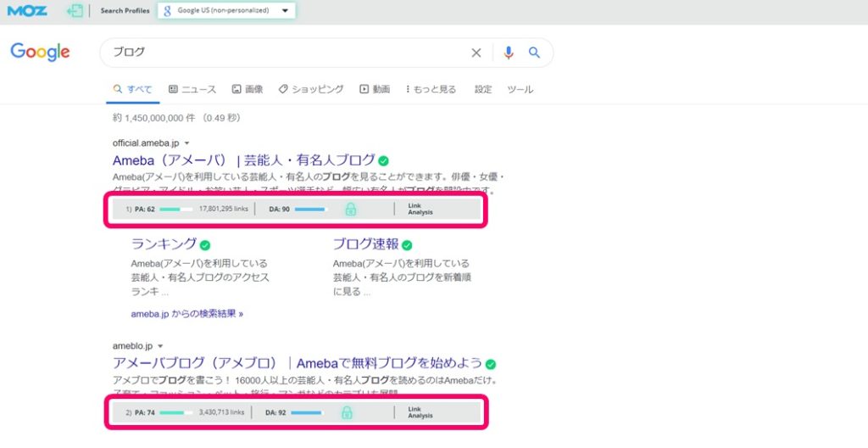Open ameba.jp からの検索結果 link

(x=187, y=314)
